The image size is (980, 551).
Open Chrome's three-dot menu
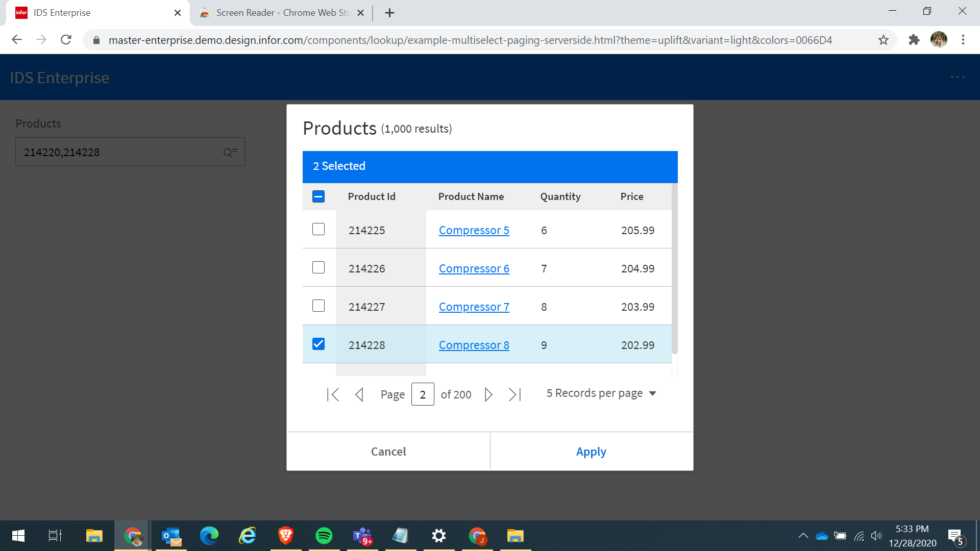pyautogui.click(x=963, y=40)
